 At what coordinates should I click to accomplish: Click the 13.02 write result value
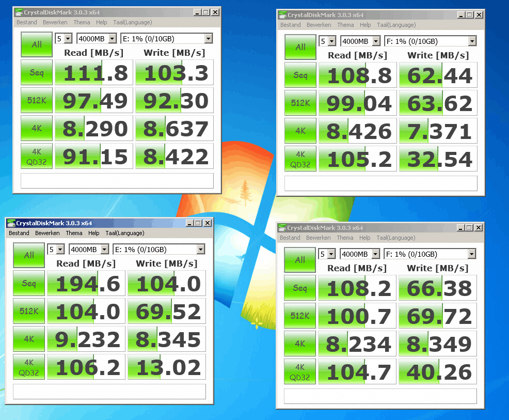[x=167, y=367]
